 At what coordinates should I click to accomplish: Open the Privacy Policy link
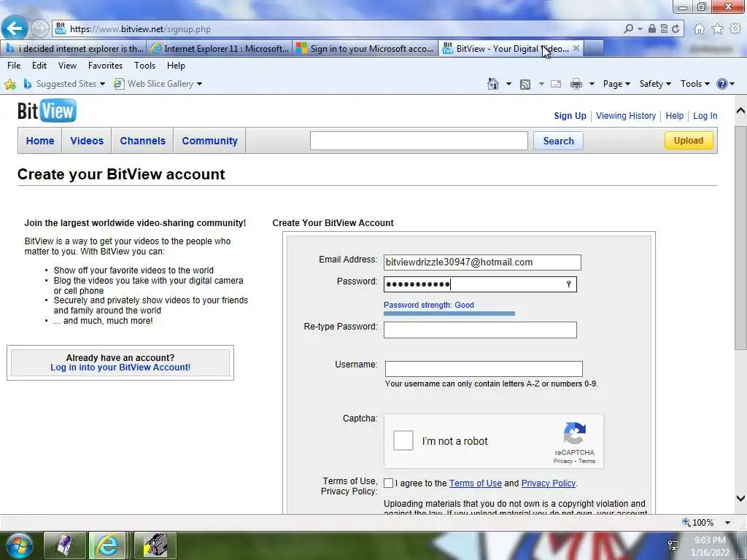tap(549, 483)
